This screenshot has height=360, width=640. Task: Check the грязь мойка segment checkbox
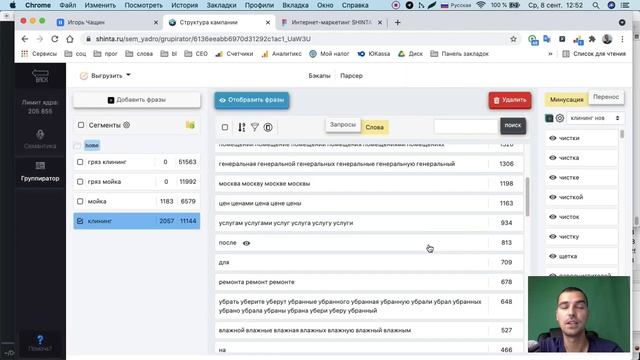coord(80,182)
